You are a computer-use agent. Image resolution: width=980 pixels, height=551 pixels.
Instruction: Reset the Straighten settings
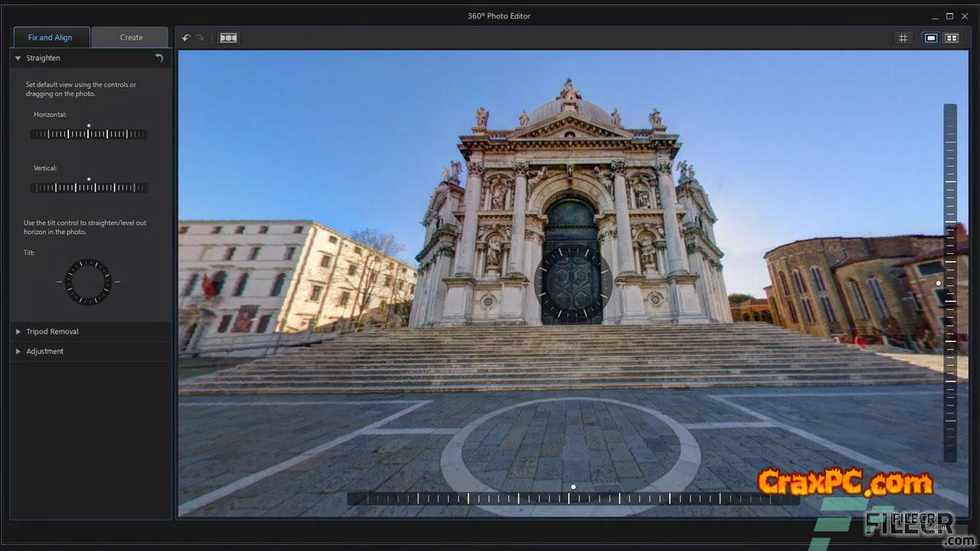point(159,58)
